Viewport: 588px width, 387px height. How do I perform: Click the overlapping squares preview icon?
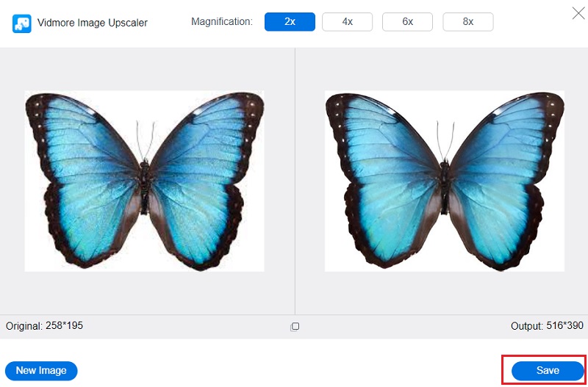(295, 327)
